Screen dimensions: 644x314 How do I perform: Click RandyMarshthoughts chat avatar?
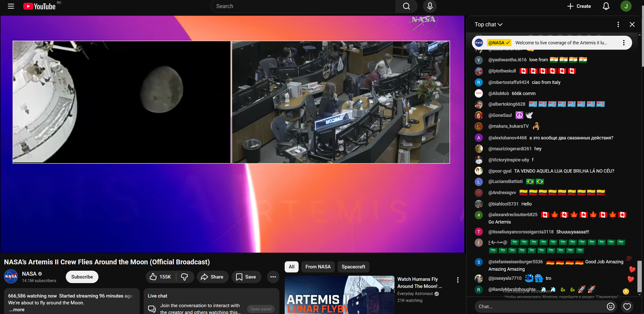[x=479, y=290]
